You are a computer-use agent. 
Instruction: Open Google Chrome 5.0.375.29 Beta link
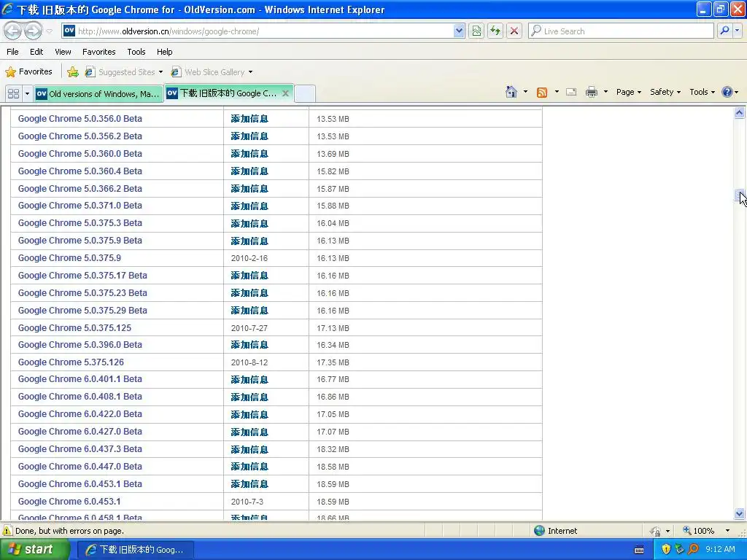82,311
